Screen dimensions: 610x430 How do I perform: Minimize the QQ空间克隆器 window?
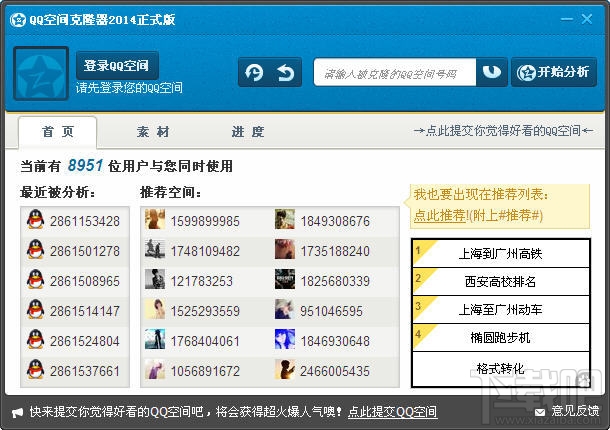(x=567, y=19)
